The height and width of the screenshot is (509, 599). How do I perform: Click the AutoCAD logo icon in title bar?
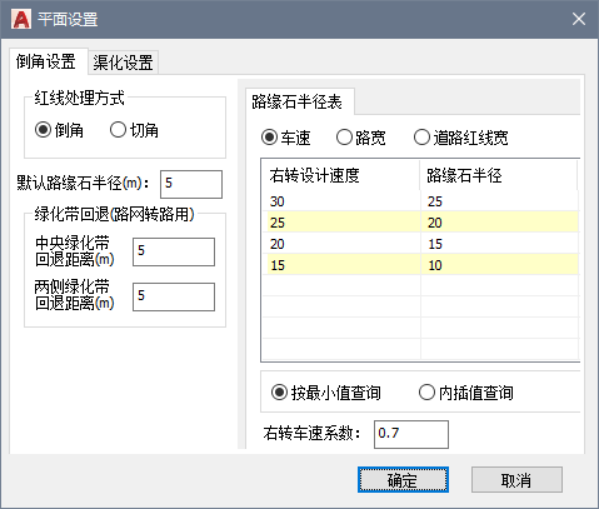(21, 19)
